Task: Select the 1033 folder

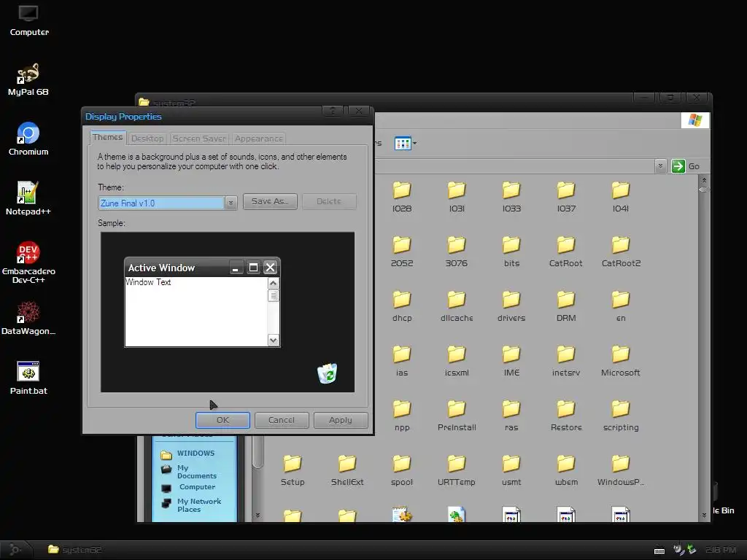Action: click(x=511, y=197)
